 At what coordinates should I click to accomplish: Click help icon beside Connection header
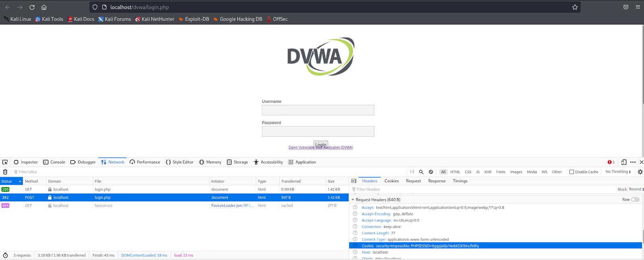pos(355,227)
